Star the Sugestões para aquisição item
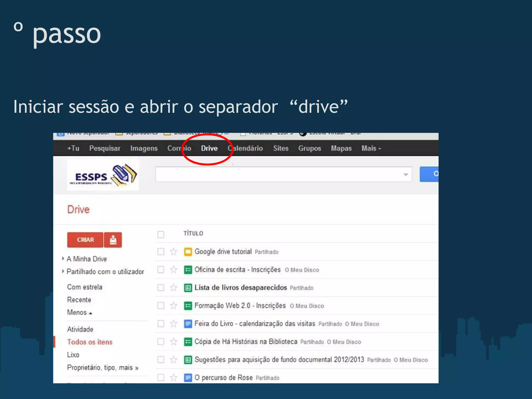Image resolution: width=532 pixels, height=399 pixels. point(174,360)
